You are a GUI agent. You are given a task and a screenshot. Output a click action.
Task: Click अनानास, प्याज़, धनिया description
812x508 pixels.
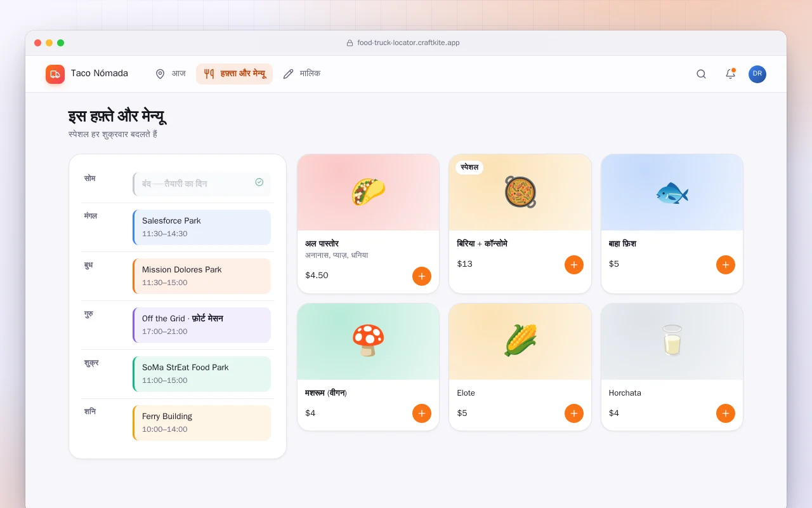337,255
